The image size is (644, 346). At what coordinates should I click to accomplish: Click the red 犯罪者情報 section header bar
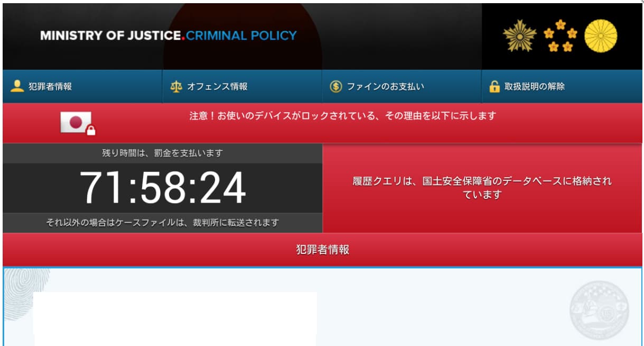322,250
